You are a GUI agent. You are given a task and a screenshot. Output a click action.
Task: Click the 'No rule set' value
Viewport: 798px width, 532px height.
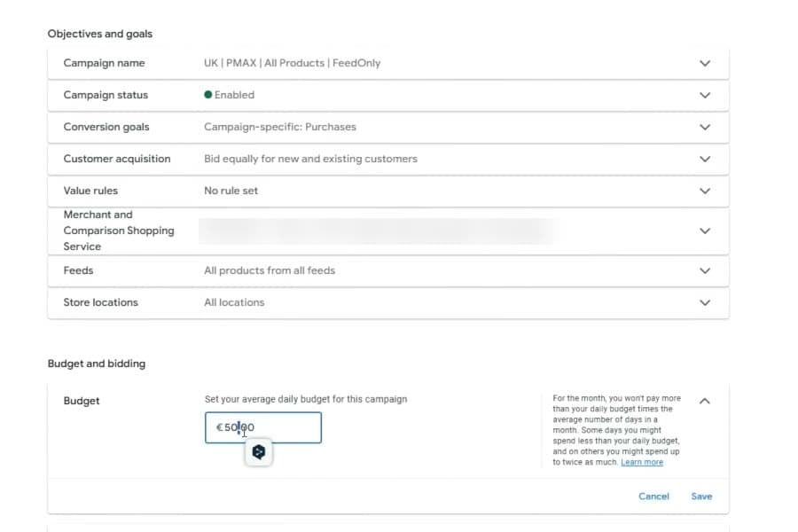click(231, 191)
